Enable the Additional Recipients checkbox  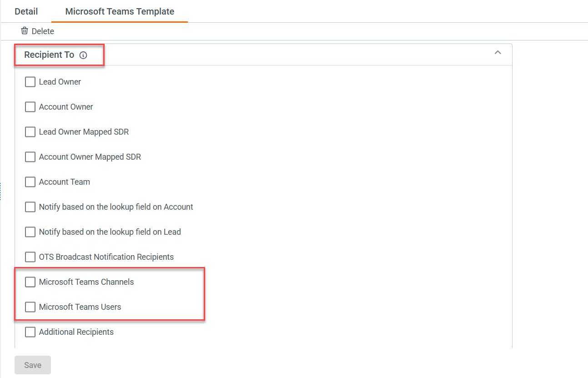30,332
